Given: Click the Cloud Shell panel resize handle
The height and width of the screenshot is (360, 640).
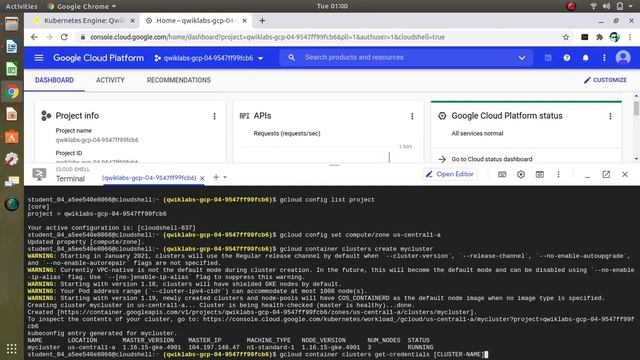Looking at the screenshot, I should [334, 165].
